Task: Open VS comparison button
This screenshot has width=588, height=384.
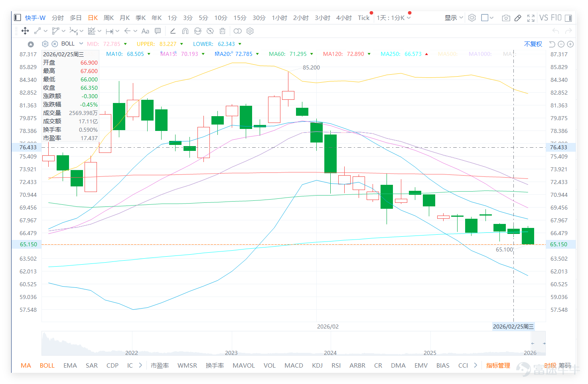Action: 543,18
